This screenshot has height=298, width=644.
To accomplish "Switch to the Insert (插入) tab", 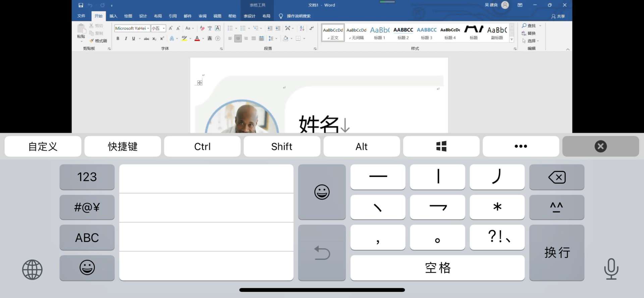I will [x=113, y=16].
